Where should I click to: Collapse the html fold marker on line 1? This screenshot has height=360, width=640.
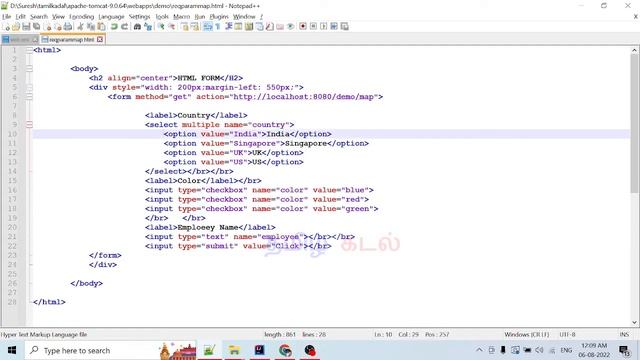tap(29, 50)
